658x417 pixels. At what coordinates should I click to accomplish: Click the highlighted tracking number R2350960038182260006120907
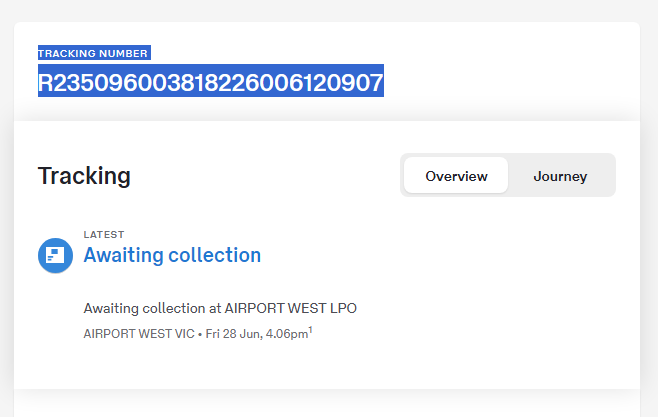click(x=210, y=82)
